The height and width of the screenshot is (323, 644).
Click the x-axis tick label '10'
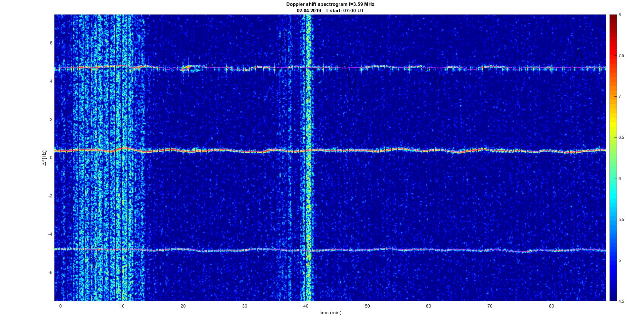[x=122, y=306]
